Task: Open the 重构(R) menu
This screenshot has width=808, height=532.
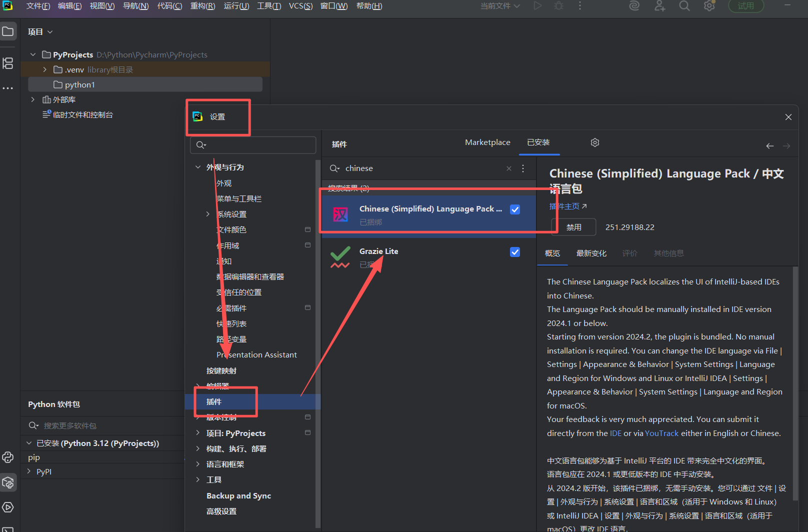Action: pyautogui.click(x=202, y=6)
